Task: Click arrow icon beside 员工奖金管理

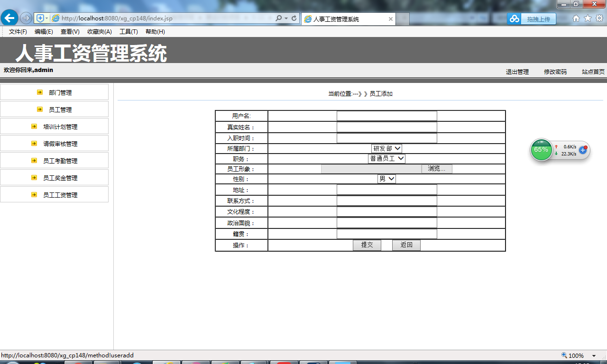Action: point(34,178)
